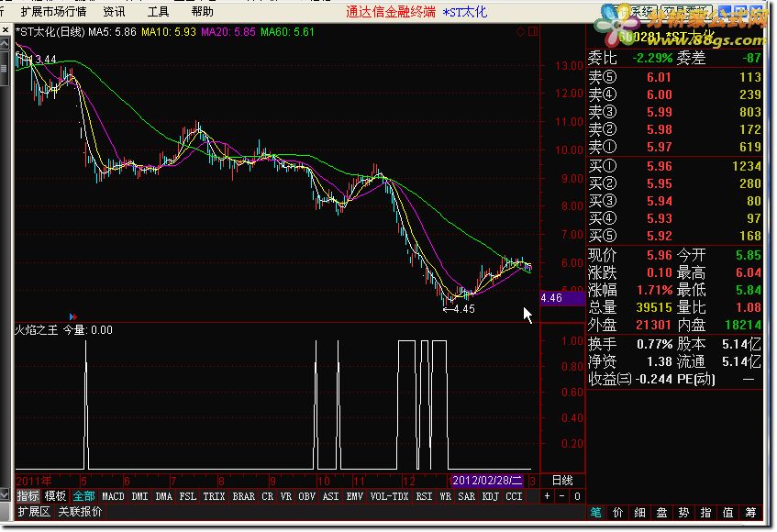Click the MA5: 5.86 label
This screenshot has height=532, width=777.
[x=113, y=32]
